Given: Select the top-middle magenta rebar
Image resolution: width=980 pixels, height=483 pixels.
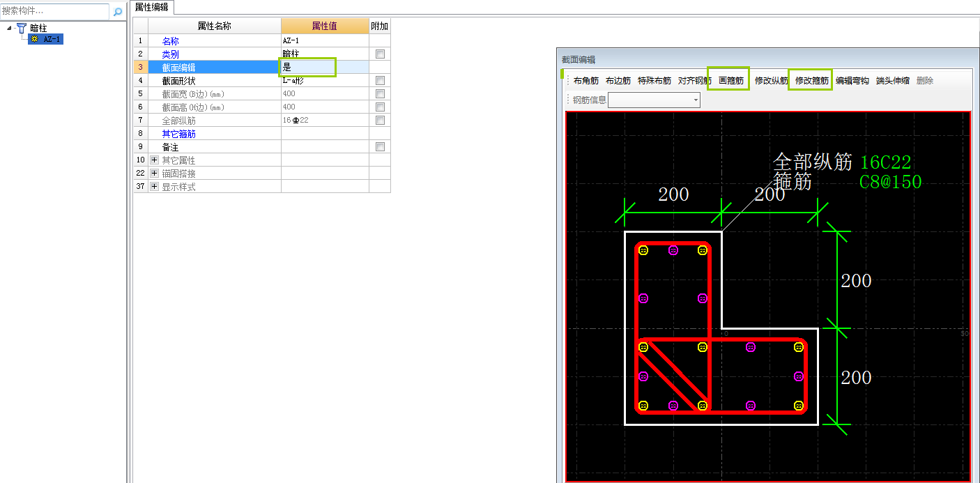Looking at the screenshot, I should click(673, 250).
